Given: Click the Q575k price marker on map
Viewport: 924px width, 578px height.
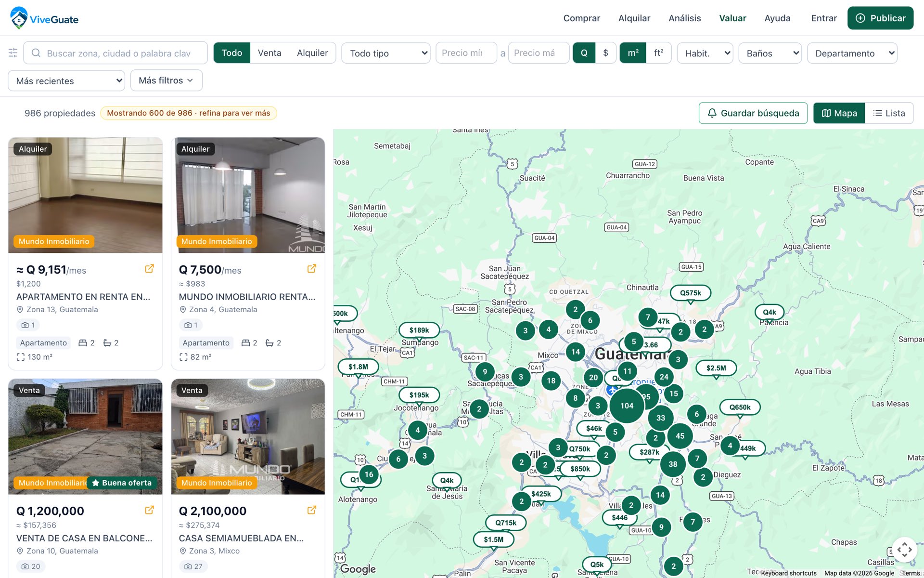Looking at the screenshot, I should point(691,293).
